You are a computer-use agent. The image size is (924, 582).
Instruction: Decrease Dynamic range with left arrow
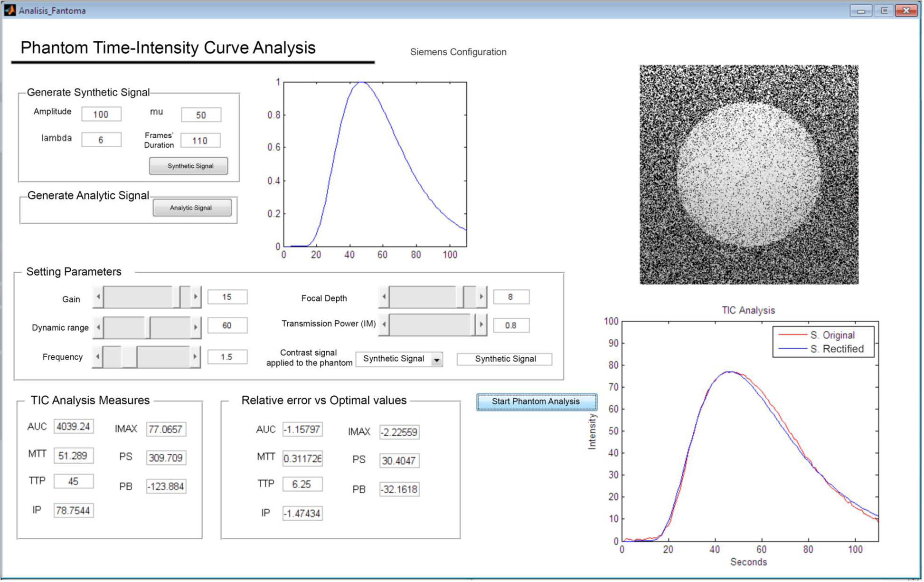click(x=98, y=327)
